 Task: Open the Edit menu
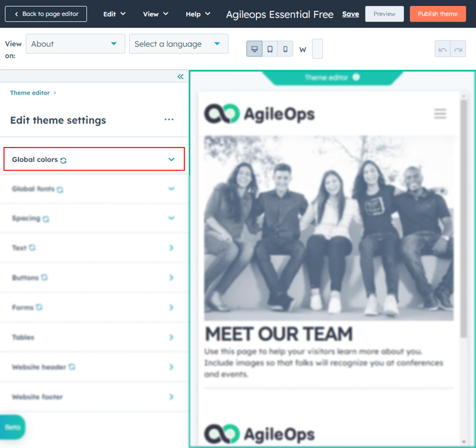pyautogui.click(x=114, y=14)
